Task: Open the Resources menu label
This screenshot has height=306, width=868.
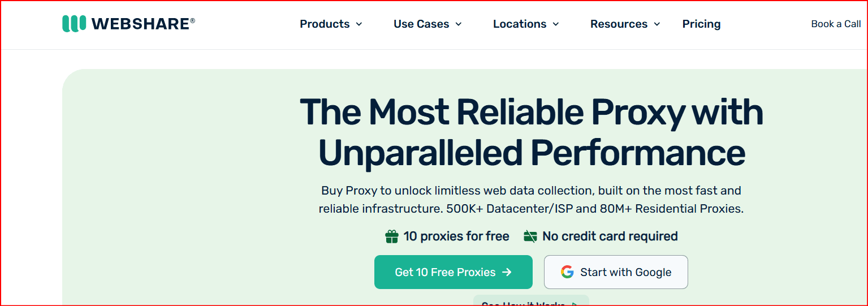Action: (619, 24)
